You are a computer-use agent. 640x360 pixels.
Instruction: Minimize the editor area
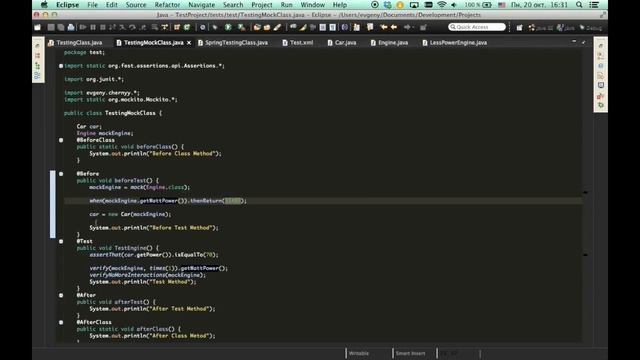tap(574, 42)
